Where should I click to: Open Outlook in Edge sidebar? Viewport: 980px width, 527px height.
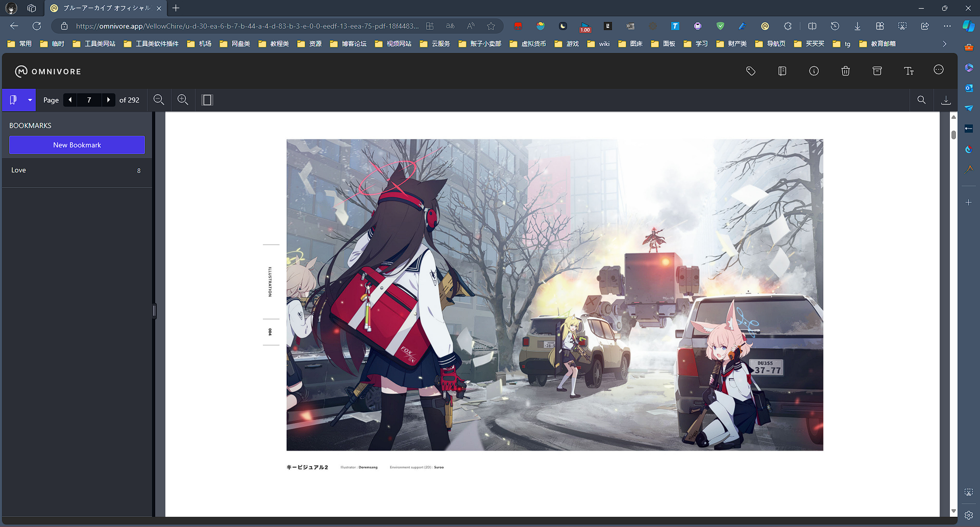969,88
